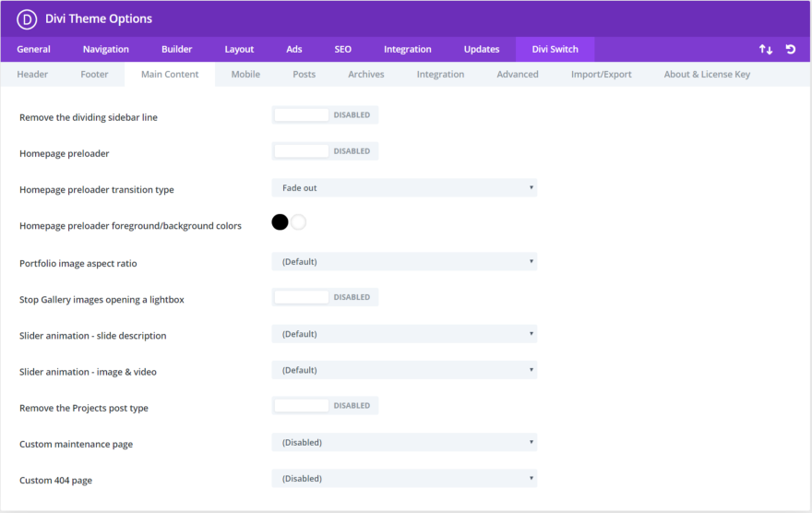Open Homepage preloader transition type dropdown
The height and width of the screenshot is (513, 812).
coord(404,188)
